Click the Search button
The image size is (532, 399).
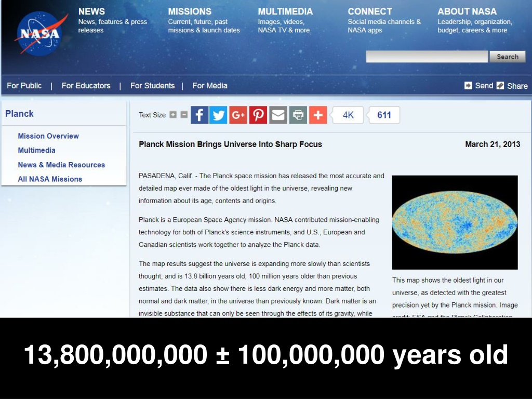click(x=508, y=57)
